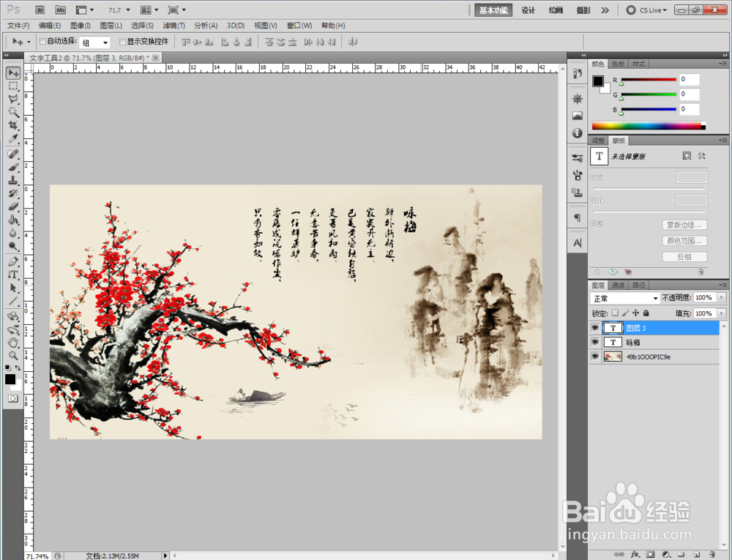Toggle lock position icon

tap(636, 313)
